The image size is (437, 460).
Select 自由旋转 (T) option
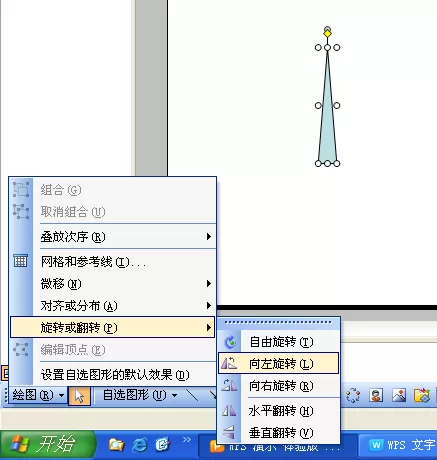pos(278,342)
